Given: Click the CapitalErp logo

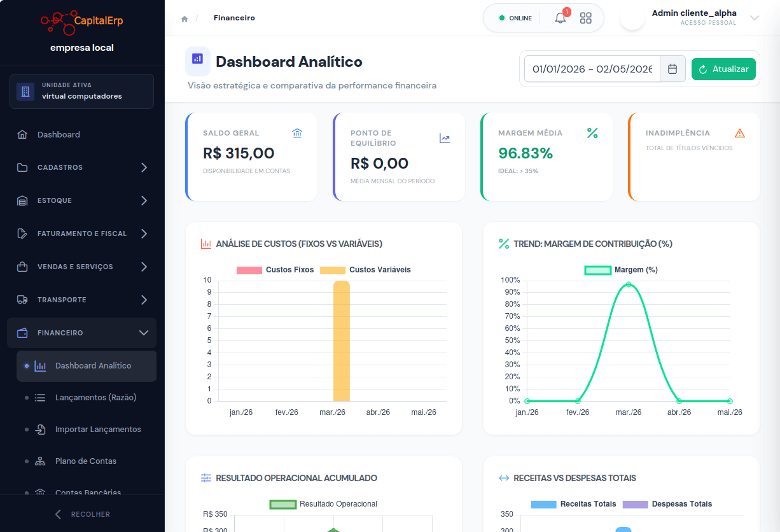Looking at the screenshot, I should (x=82, y=22).
